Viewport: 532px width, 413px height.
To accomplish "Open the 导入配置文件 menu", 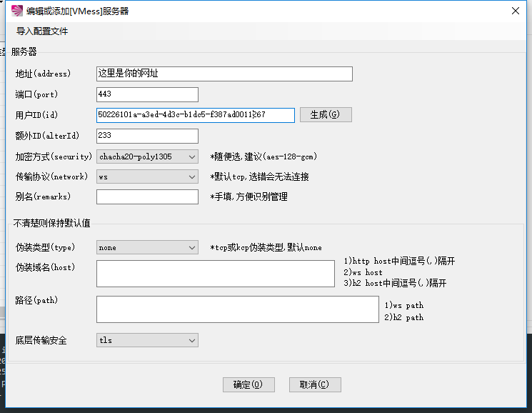I will tap(42, 31).
